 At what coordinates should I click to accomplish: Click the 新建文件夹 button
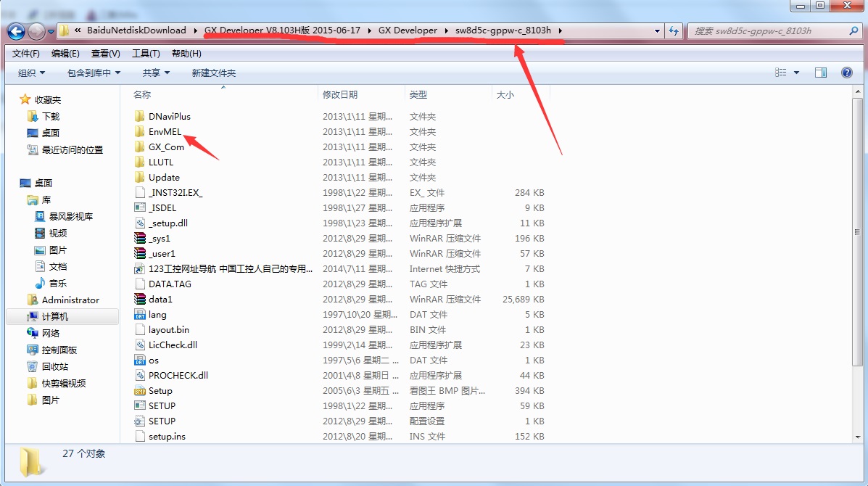tap(212, 73)
